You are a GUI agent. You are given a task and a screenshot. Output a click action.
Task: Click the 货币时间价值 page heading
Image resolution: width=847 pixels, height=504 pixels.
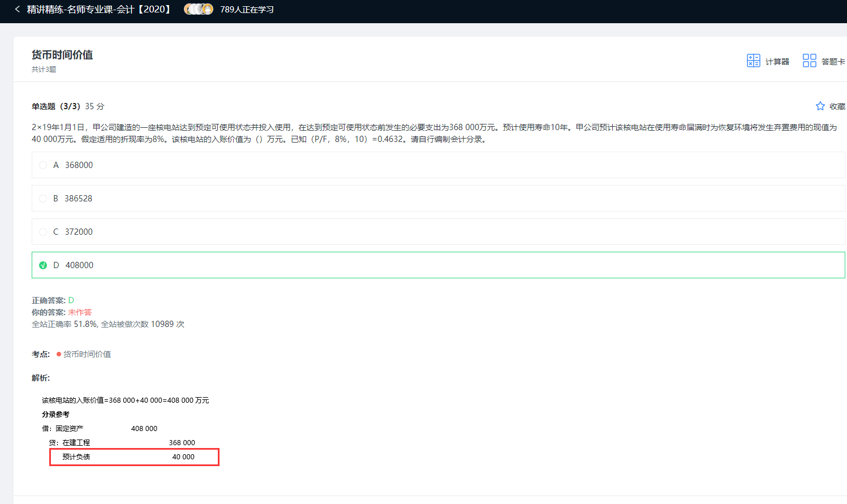pos(62,55)
